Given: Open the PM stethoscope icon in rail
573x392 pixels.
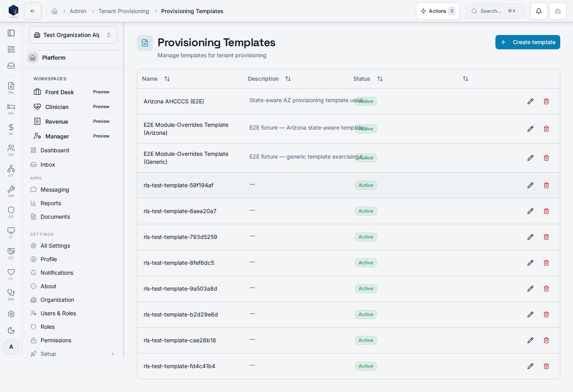Looking at the screenshot, I should 11,295.
